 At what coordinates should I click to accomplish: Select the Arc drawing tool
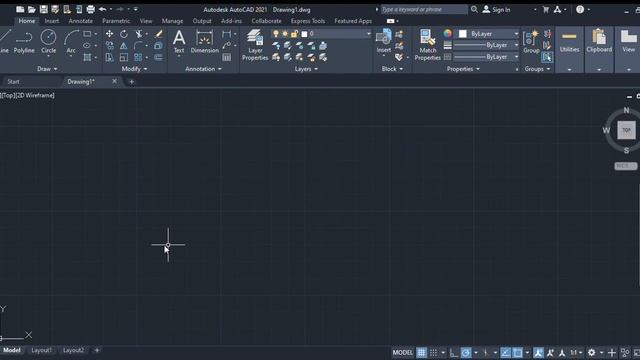click(71, 42)
